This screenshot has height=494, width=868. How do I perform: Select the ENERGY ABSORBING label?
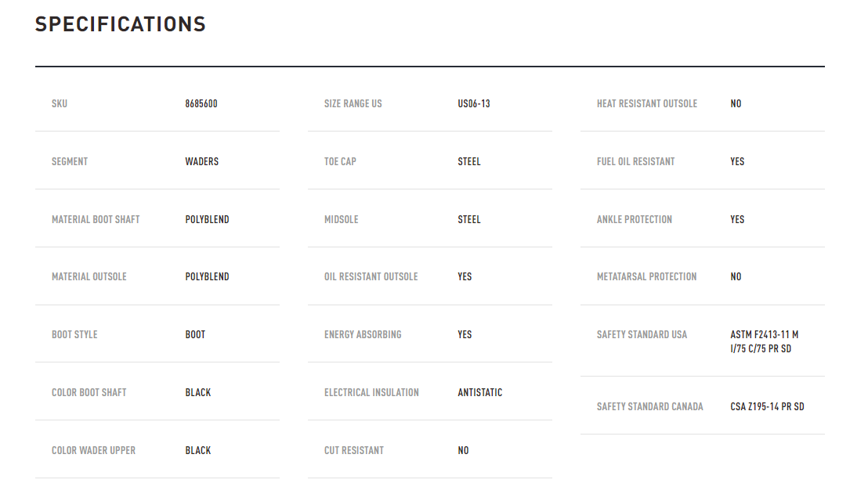coord(363,334)
